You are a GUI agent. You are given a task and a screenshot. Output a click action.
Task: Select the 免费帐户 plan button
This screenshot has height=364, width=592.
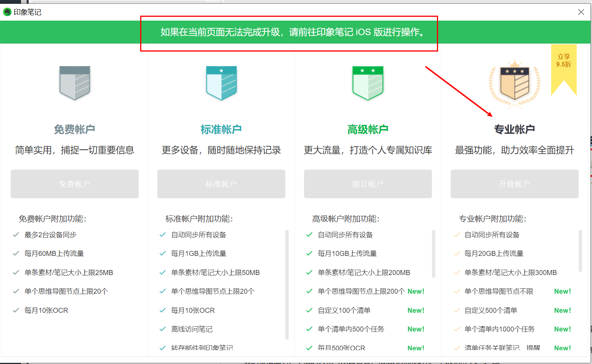pos(74,184)
